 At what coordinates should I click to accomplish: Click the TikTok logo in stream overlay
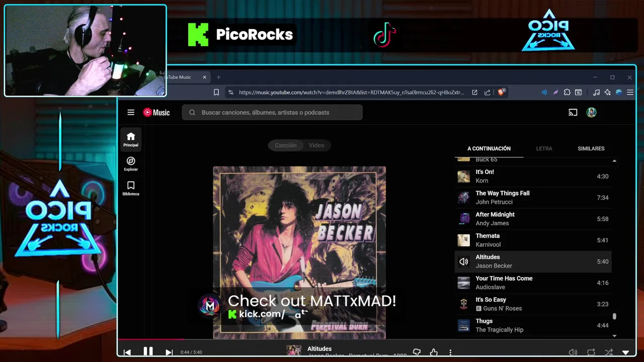(385, 35)
